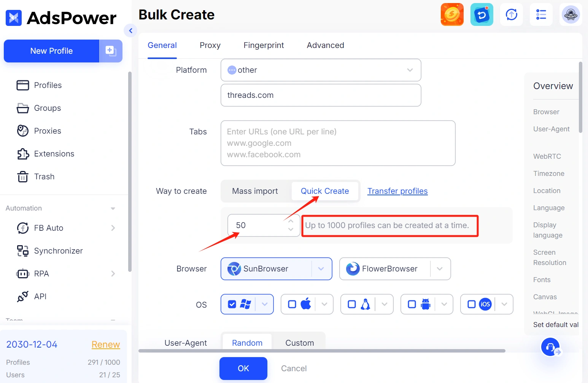This screenshot has height=383, width=588.
Task: Expand the iOS version dropdown
Action: pyautogui.click(x=504, y=304)
